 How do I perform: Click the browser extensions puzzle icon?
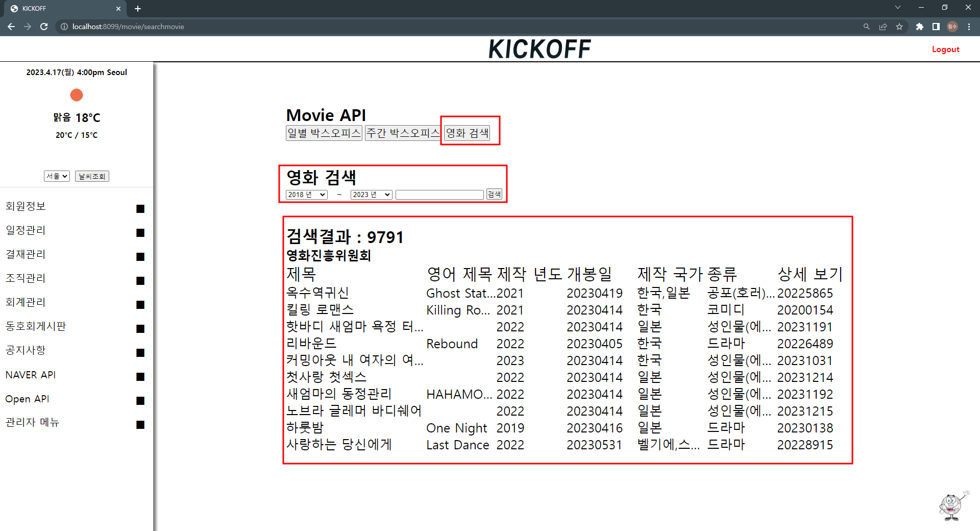920,27
